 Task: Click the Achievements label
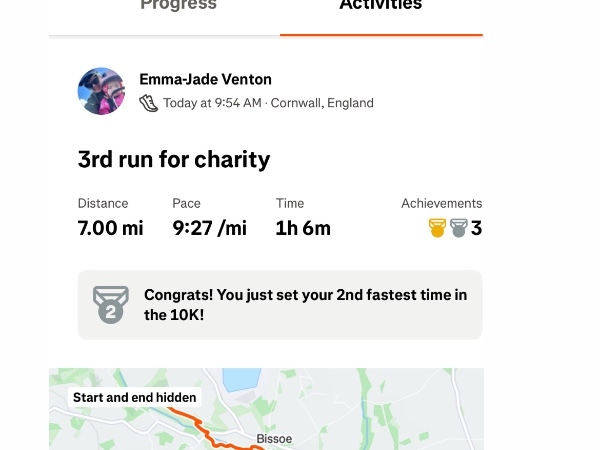coord(442,203)
